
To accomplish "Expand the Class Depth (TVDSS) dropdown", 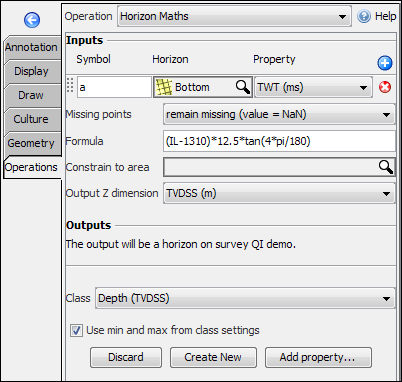I will [245, 298].
